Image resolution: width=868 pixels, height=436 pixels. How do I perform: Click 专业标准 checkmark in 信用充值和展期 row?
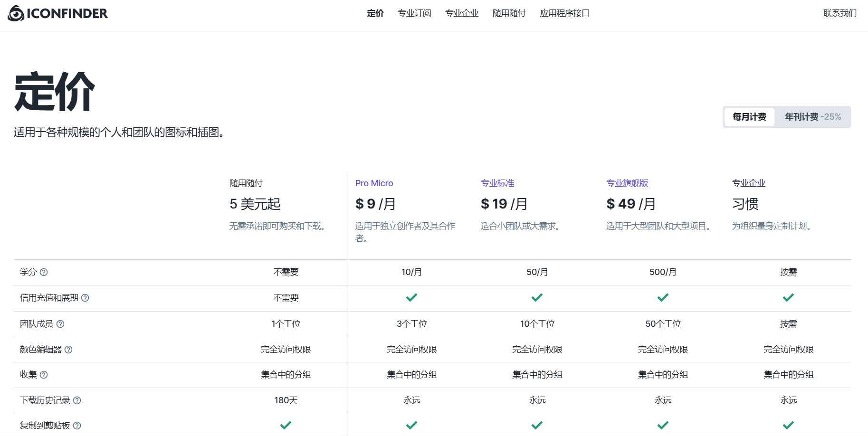point(537,298)
